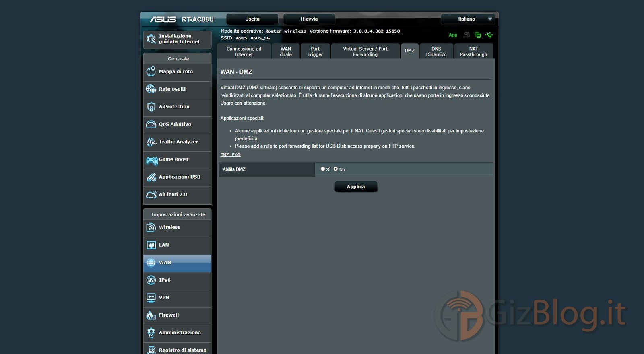Click the App link in header
644x354 pixels.
453,35
